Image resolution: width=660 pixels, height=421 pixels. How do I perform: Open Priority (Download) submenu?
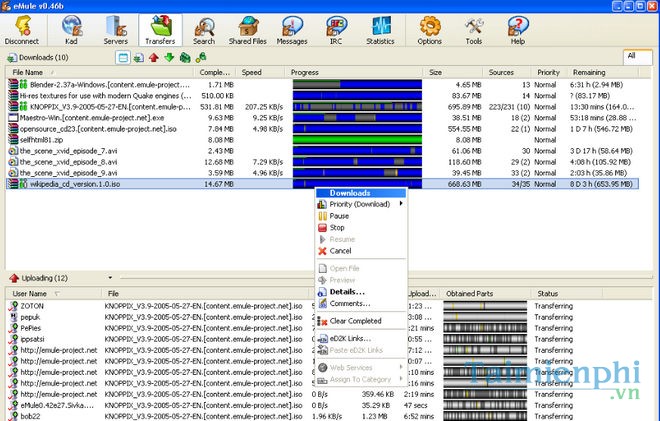click(361, 204)
